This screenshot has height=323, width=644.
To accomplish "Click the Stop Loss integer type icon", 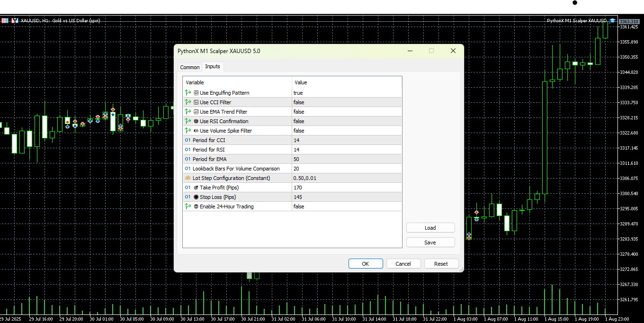I will [188, 197].
